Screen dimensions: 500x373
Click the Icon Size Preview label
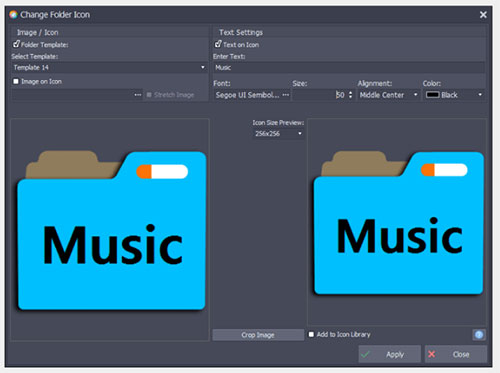pyautogui.click(x=278, y=123)
